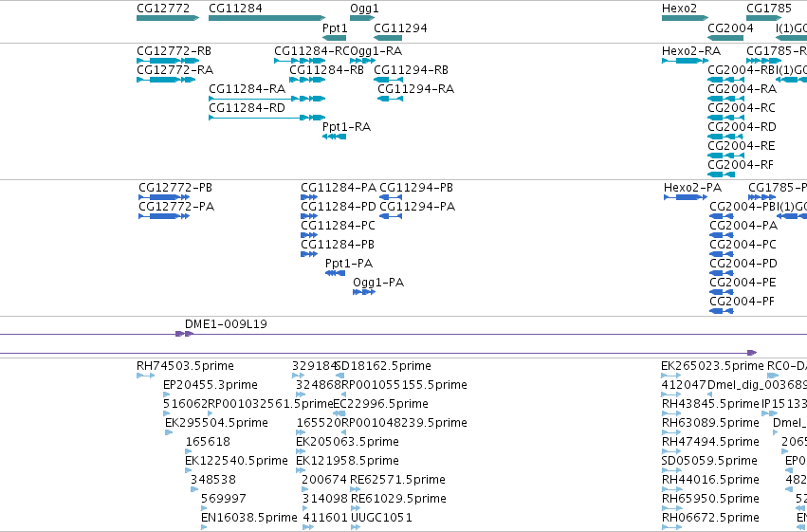Select the CG1785 gene glyph
The image size is (807, 532).
click(x=764, y=18)
